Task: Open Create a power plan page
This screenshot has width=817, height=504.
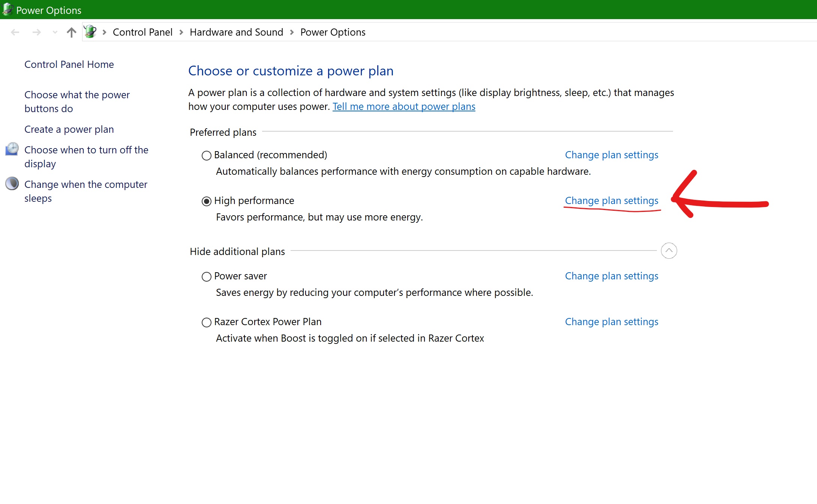Action: tap(69, 129)
